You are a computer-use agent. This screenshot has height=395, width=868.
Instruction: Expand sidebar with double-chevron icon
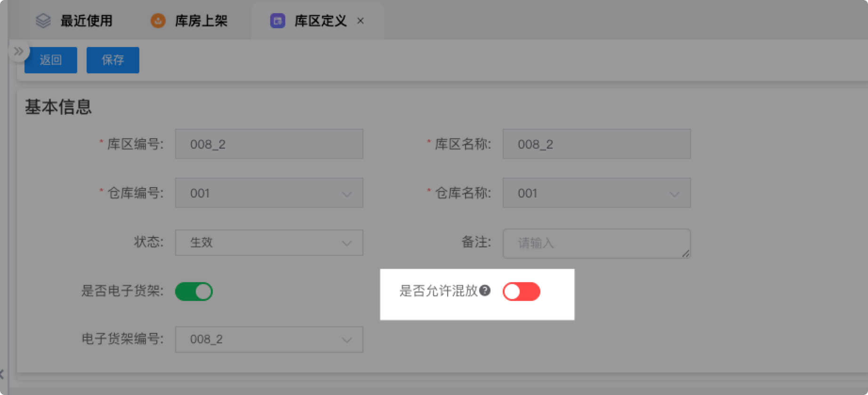(x=19, y=51)
